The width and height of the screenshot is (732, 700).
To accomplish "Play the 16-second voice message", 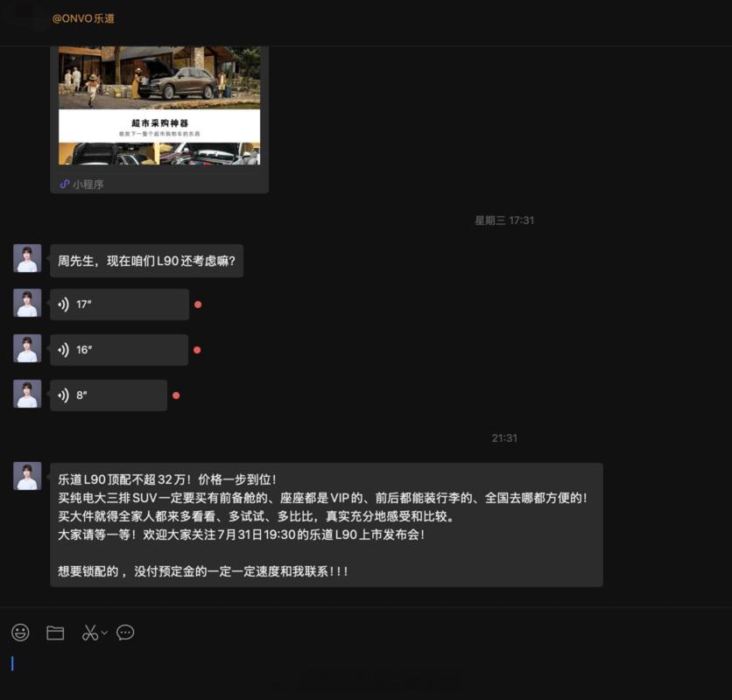I will tap(119, 349).
